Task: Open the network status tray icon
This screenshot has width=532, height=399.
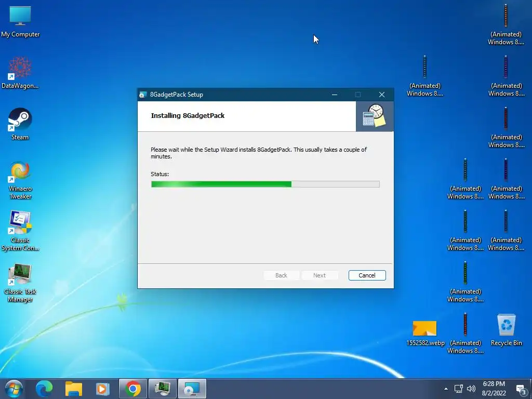Action: [x=458, y=389]
